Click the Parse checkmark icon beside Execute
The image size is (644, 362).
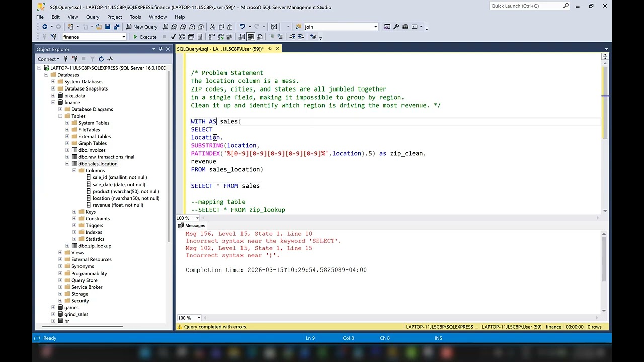pyautogui.click(x=173, y=37)
